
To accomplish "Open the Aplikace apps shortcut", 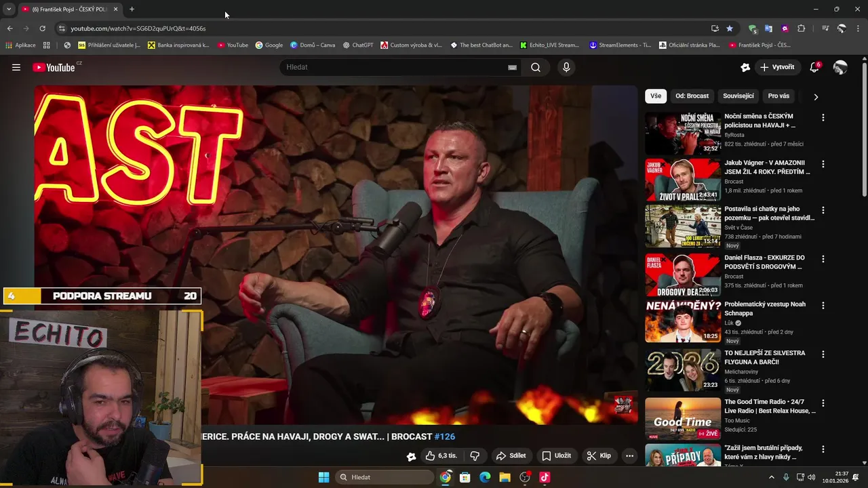I will 20,45.
